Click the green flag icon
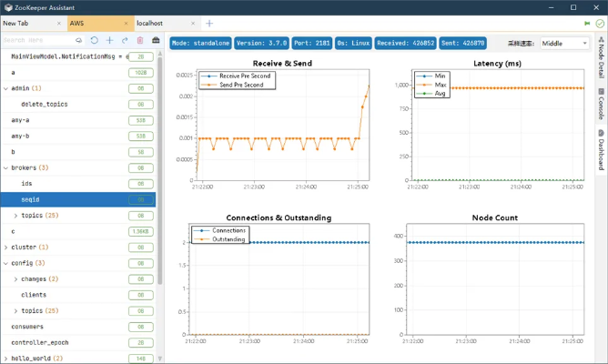 pyautogui.click(x=587, y=24)
